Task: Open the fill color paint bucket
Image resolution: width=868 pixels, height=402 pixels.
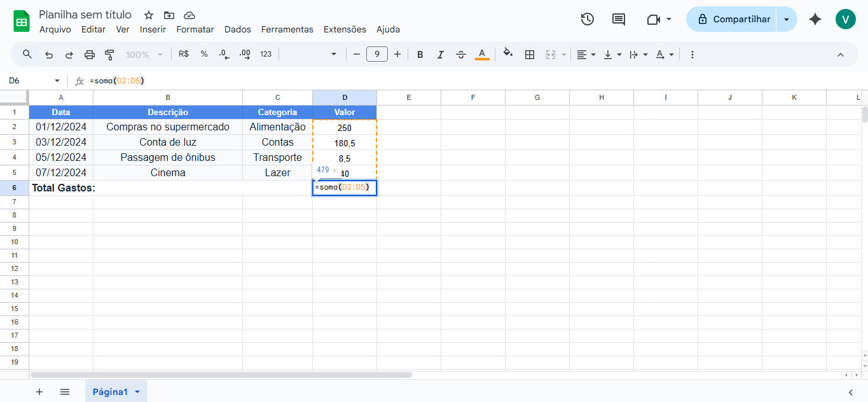Action: 507,54
